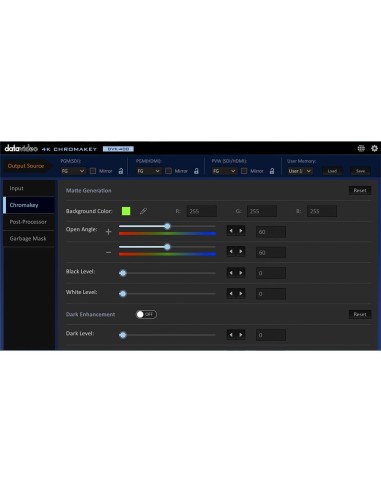This screenshot has height=492, width=381.
Task: Click the B value field
Action: click(322, 211)
